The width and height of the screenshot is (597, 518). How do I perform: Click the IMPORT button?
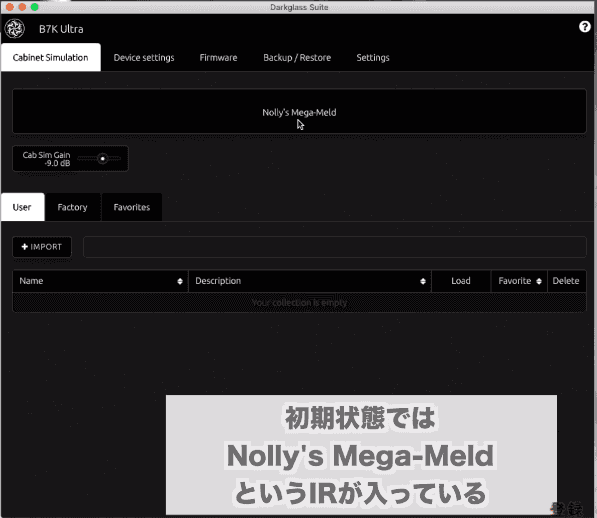[x=42, y=247]
